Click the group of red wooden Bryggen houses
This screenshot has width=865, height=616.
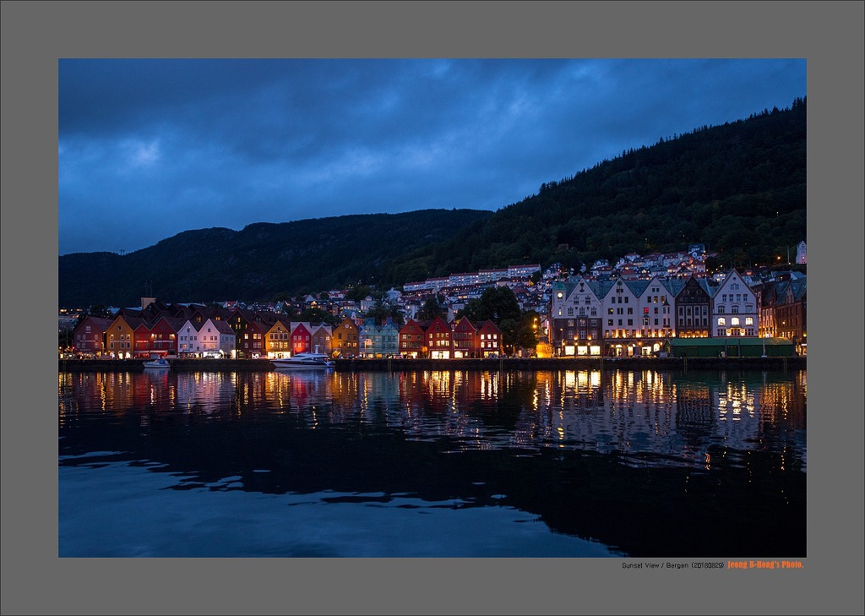pos(450,337)
